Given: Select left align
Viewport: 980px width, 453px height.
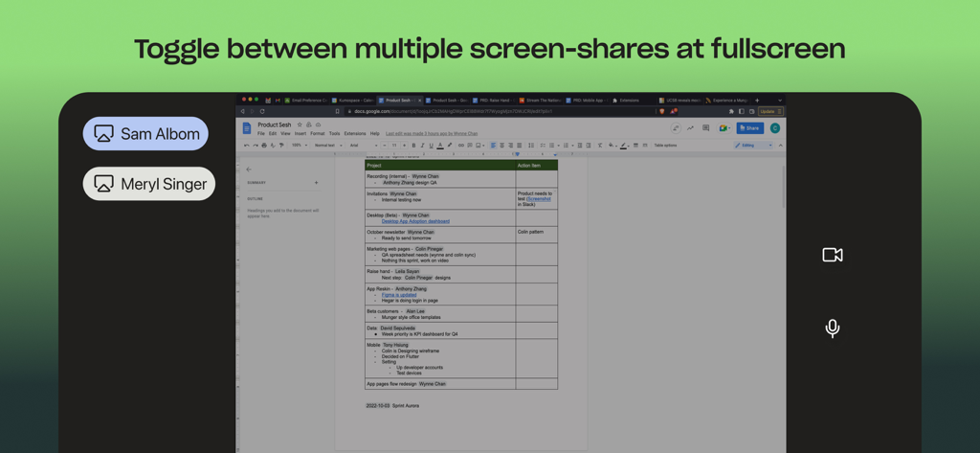Looking at the screenshot, I should pos(493,146).
